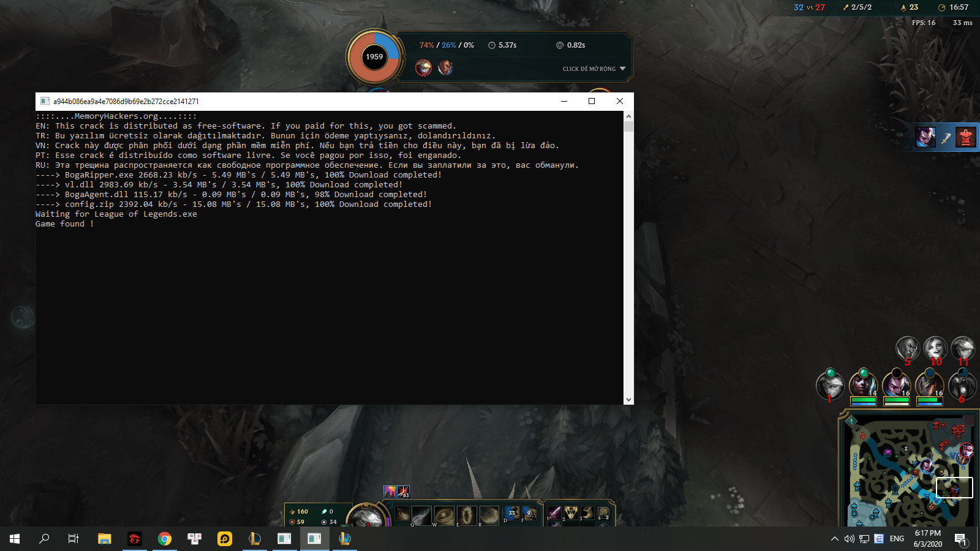Viewport: 980px width, 551px height.
Task: Open Windows taskbar search
Action: [x=44, y=539]
